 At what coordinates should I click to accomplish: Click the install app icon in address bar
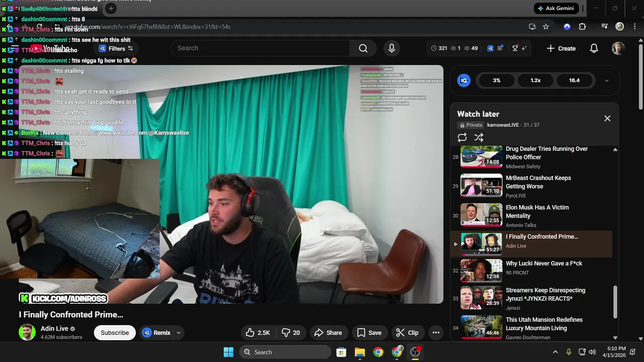click(x=532, y=27)
